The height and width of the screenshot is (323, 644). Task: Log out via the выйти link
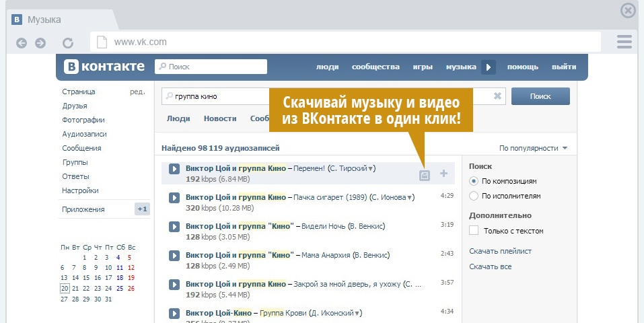[564, 67]
